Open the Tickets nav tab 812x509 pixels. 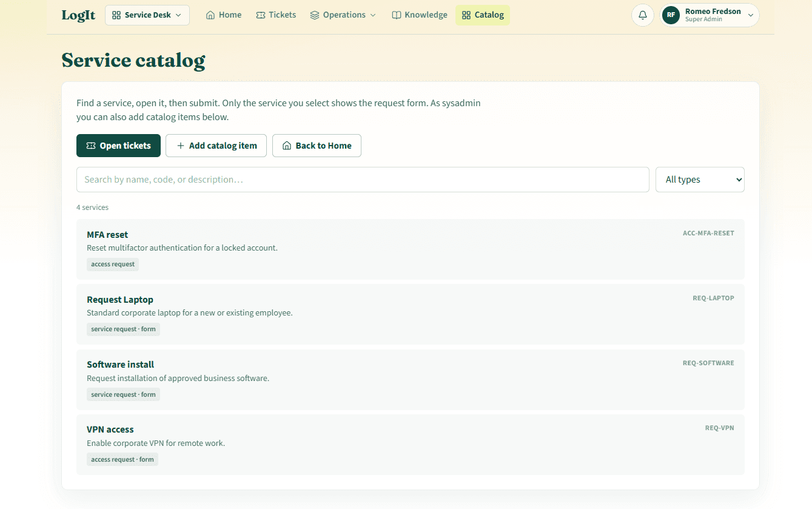point(276,15)
